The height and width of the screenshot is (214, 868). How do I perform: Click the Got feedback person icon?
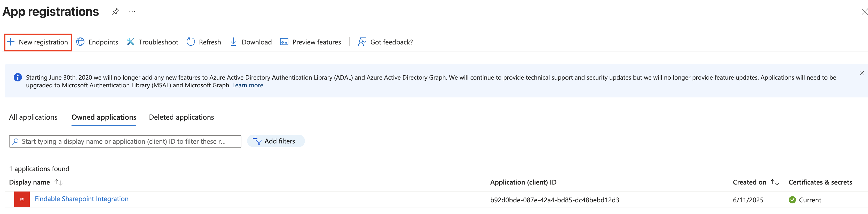coord(362,42)
